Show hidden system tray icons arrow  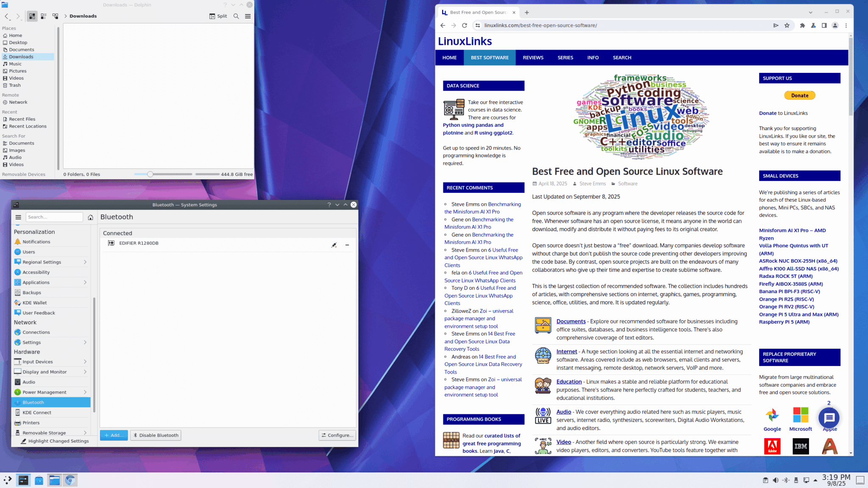pos(815,480)
